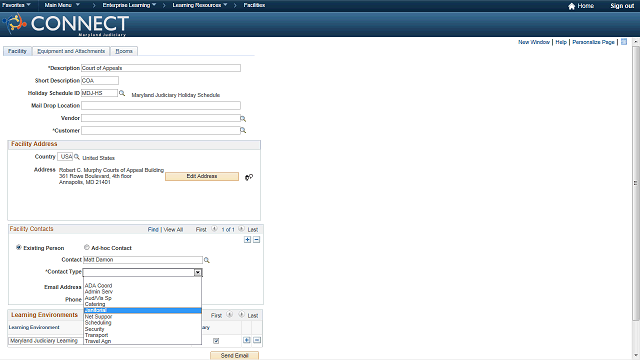
Task: Open the New Window link
Action: click(534, 42)
